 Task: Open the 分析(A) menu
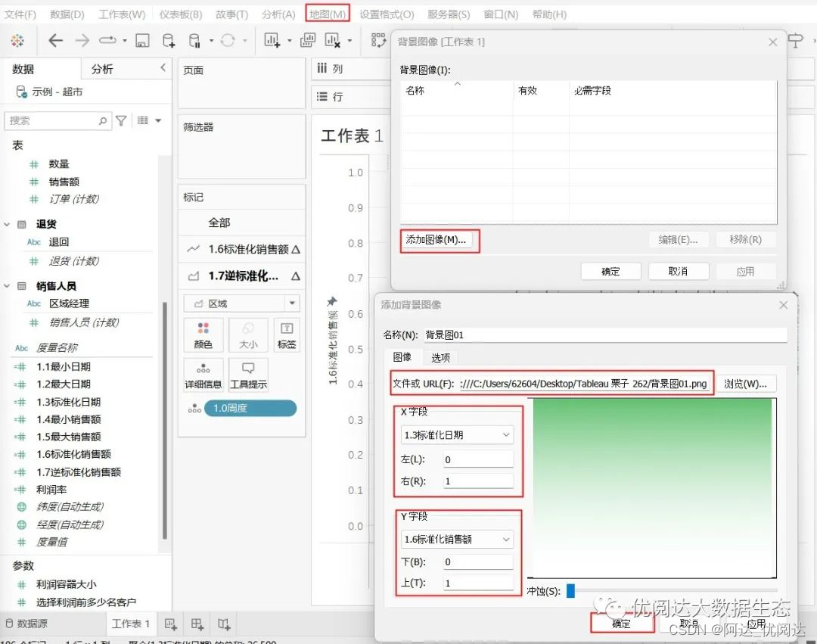point(278,14)
